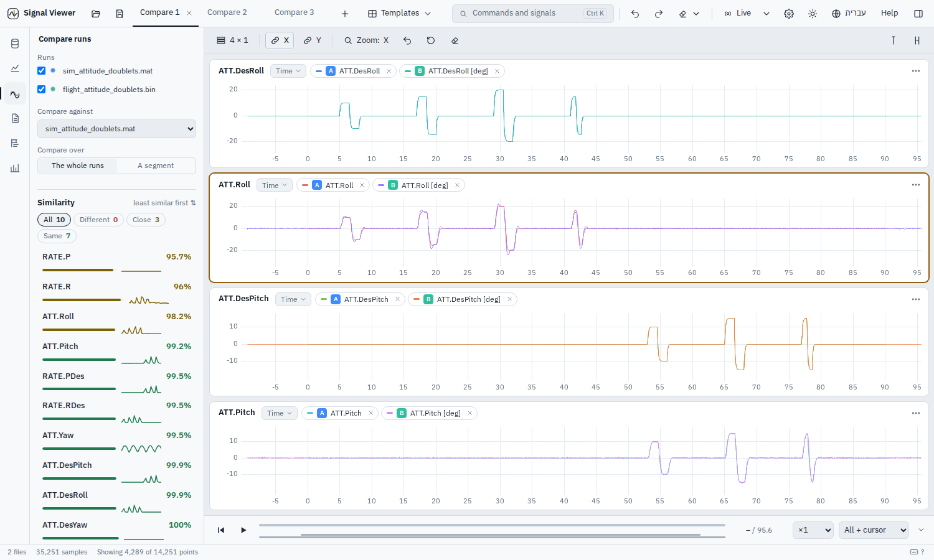
Task: Uncheck the sim_attitude_doublets.mat run
Action: point(41,71)
